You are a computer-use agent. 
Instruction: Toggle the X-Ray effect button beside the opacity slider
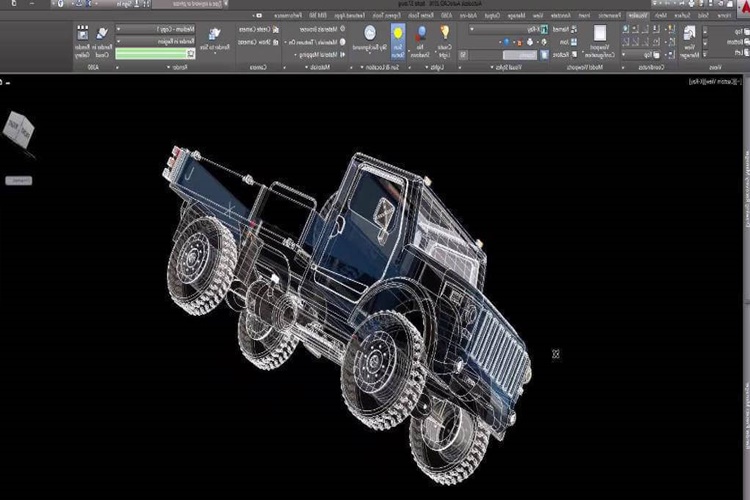click(x=544, y=56)
